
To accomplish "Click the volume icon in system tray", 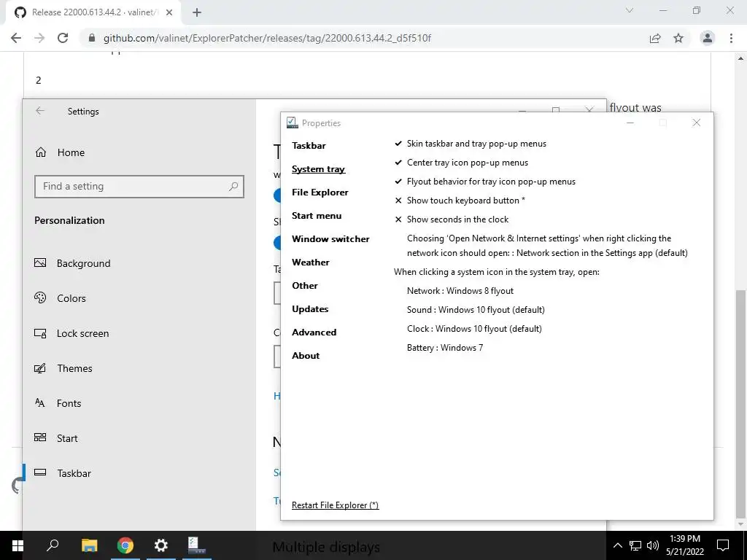I will point(652,545).
